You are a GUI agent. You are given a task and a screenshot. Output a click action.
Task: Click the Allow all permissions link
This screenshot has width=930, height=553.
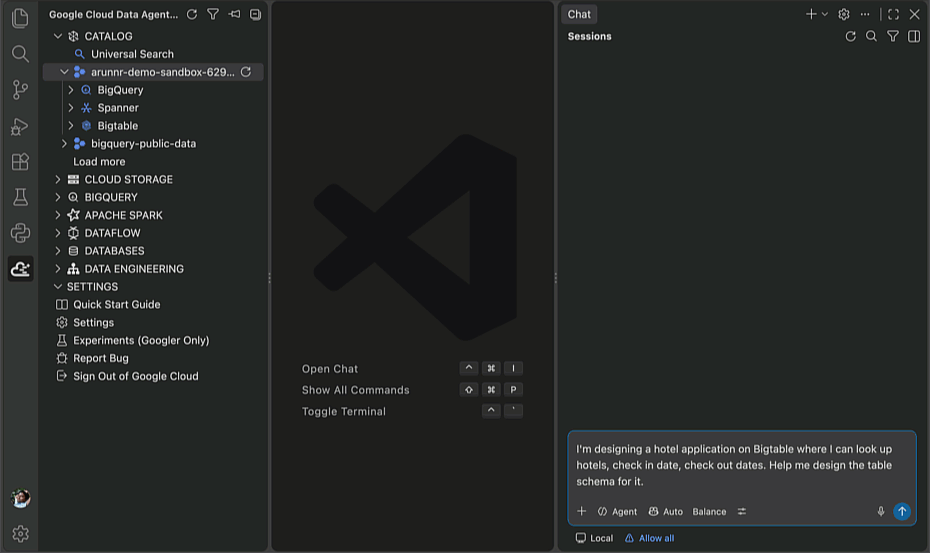[649, 538]
